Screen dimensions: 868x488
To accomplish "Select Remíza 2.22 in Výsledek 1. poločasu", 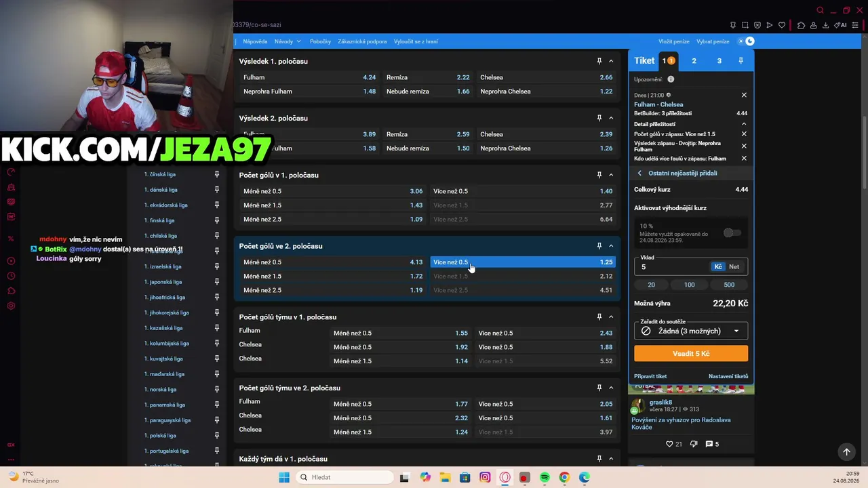I will (x=428, y=77).
